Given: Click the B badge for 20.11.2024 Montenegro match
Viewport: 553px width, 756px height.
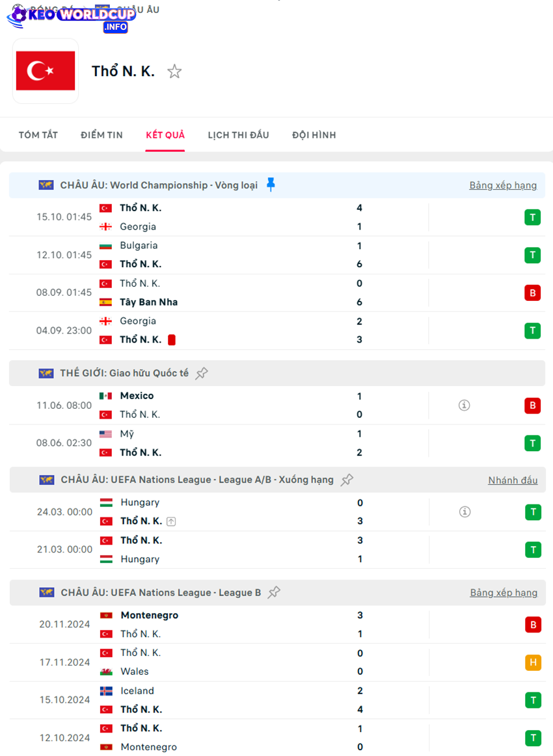Looking at the screenshot, I should 533,625.
